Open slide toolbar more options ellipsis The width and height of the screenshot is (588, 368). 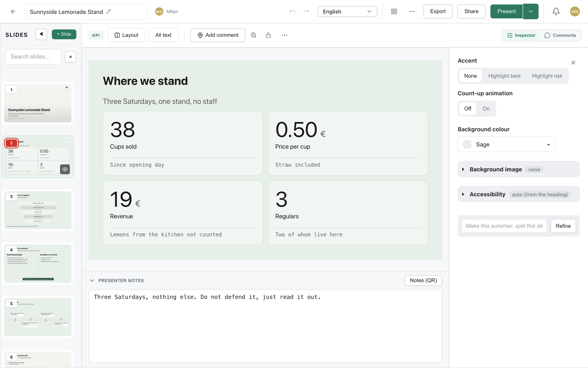pos(284,35)
